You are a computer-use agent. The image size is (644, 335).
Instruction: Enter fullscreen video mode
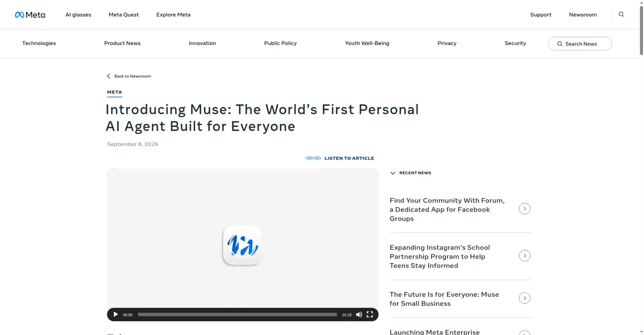coord(370,315)
